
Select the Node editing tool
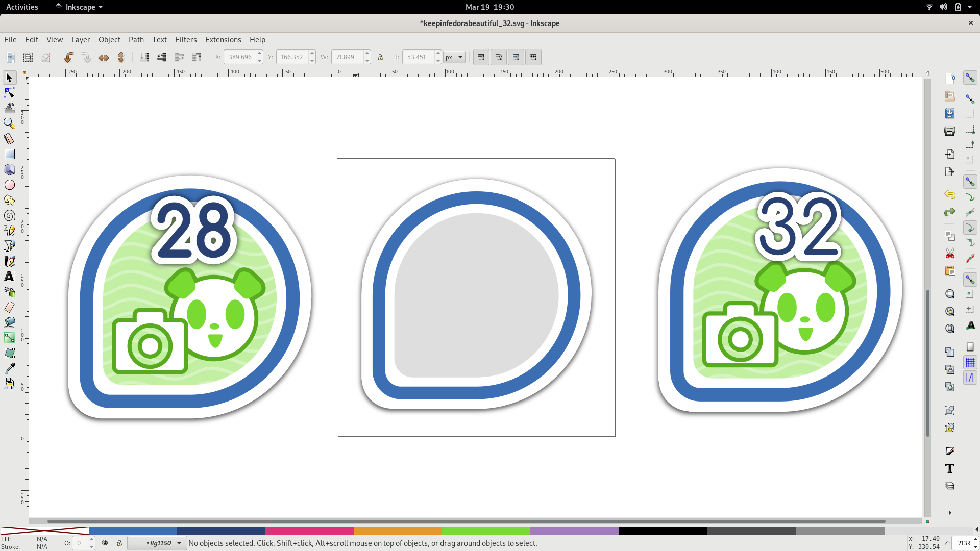coord(9,93)
